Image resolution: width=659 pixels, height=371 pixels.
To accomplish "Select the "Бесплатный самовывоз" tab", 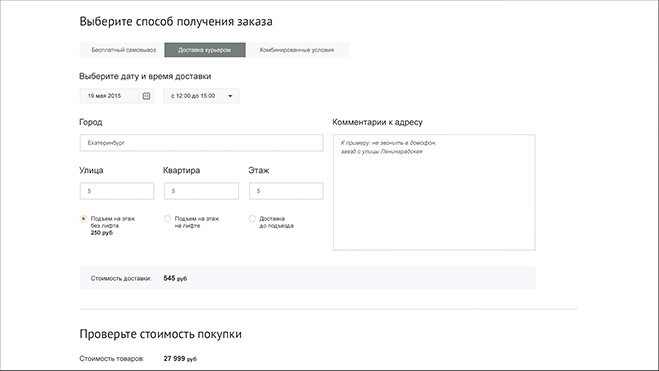I will tap(122, 50).
